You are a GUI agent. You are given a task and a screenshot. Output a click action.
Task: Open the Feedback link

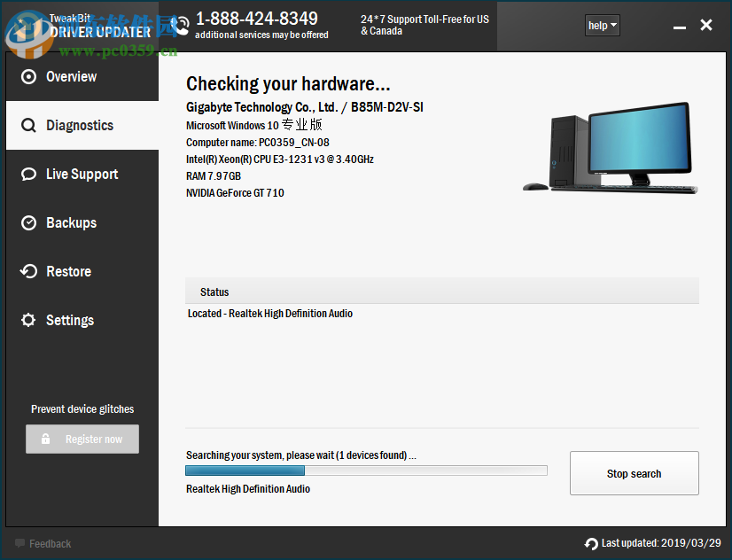[x=43, y=543]
